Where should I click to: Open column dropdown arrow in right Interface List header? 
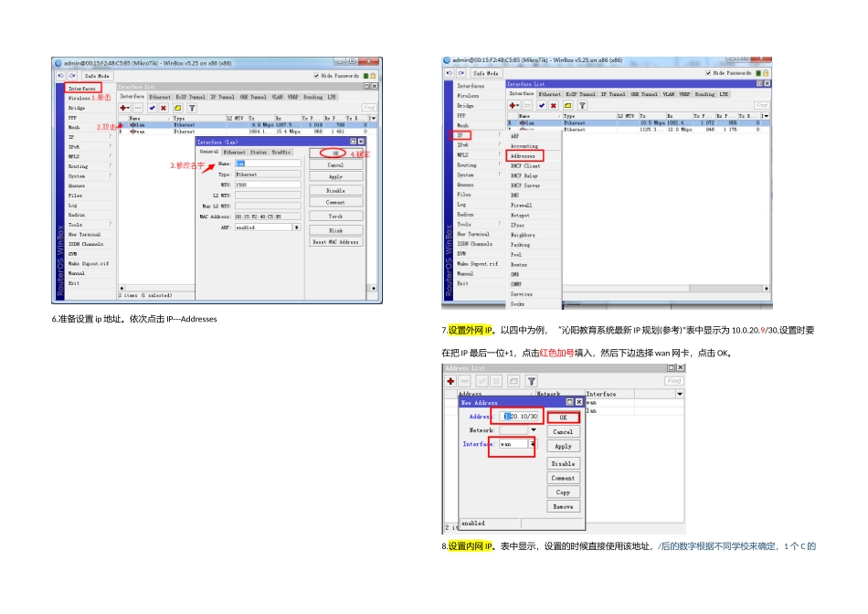click(x=766, y=116)
